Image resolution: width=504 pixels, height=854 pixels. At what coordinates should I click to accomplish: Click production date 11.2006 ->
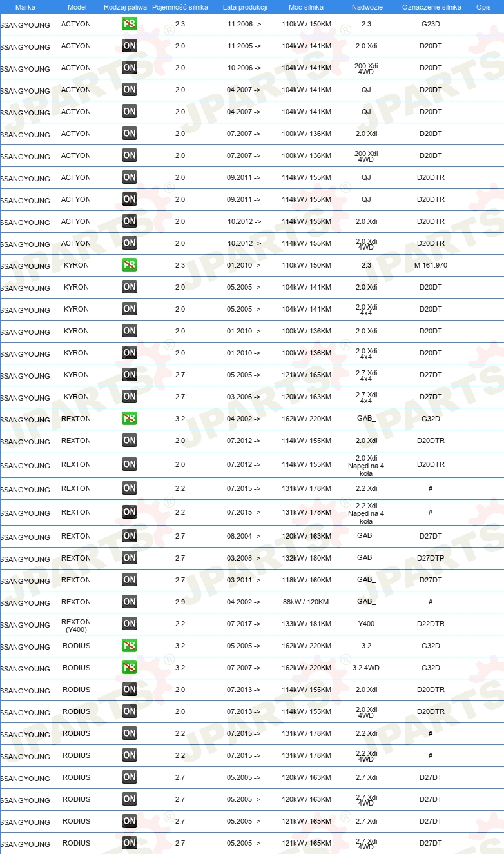click(244, 24)
